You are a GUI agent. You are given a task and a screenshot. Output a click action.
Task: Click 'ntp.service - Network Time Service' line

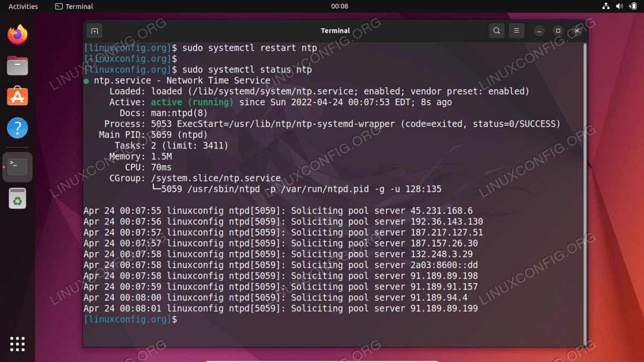coord(182,81)
